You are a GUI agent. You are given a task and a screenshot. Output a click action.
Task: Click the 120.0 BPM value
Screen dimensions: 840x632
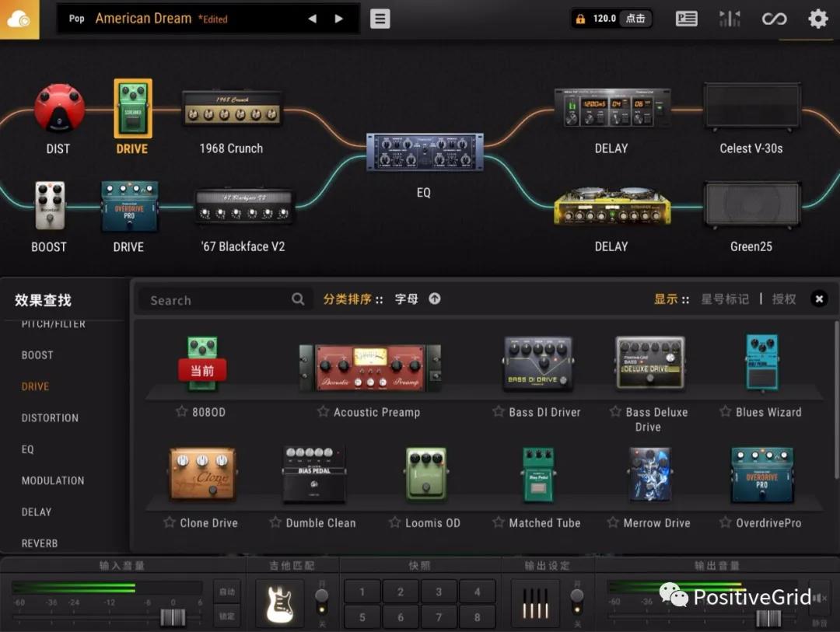[604, 19]
